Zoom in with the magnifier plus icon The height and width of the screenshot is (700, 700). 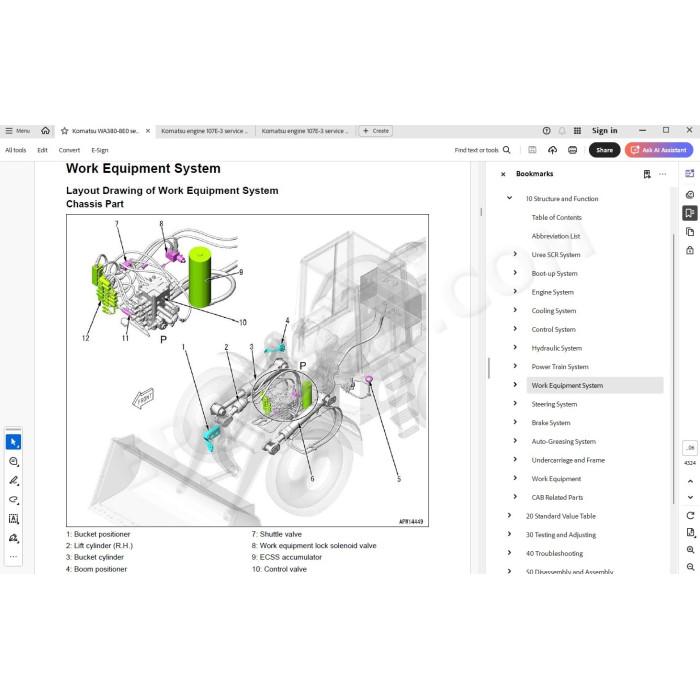pyautogui.click(x=690, y=550)
